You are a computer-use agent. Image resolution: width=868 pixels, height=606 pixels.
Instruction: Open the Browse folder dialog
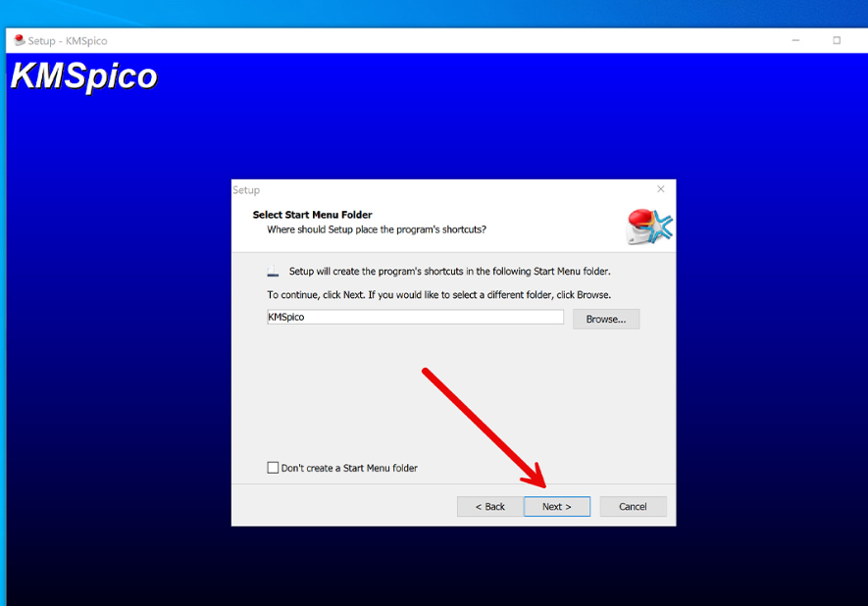[x=605, y=319]
